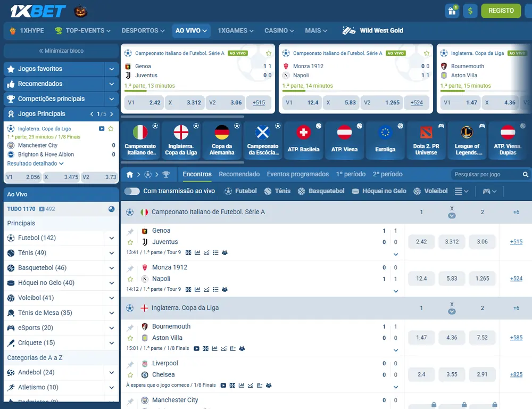
Task: Click the green dollar deposit icon
Action: pos(470,11)
